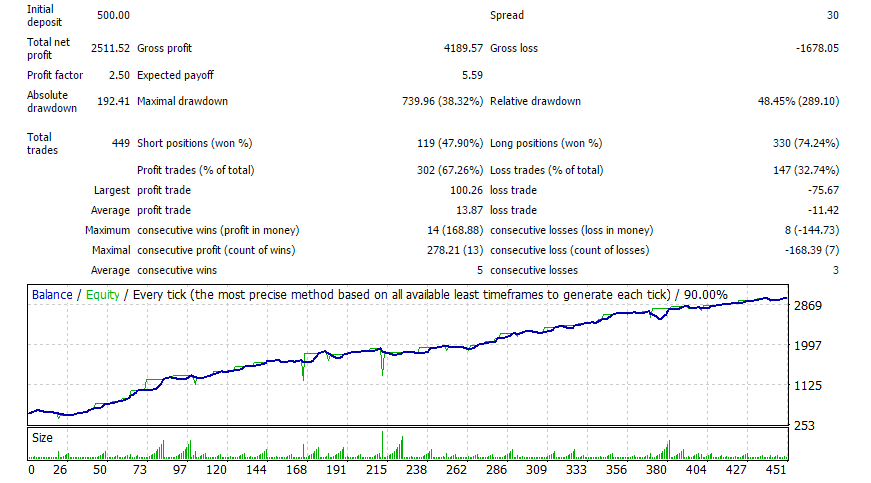The height and width of the screenshot is (483, 871).
Task: Click the Gross loss label
Action: (x=514, y=48)
